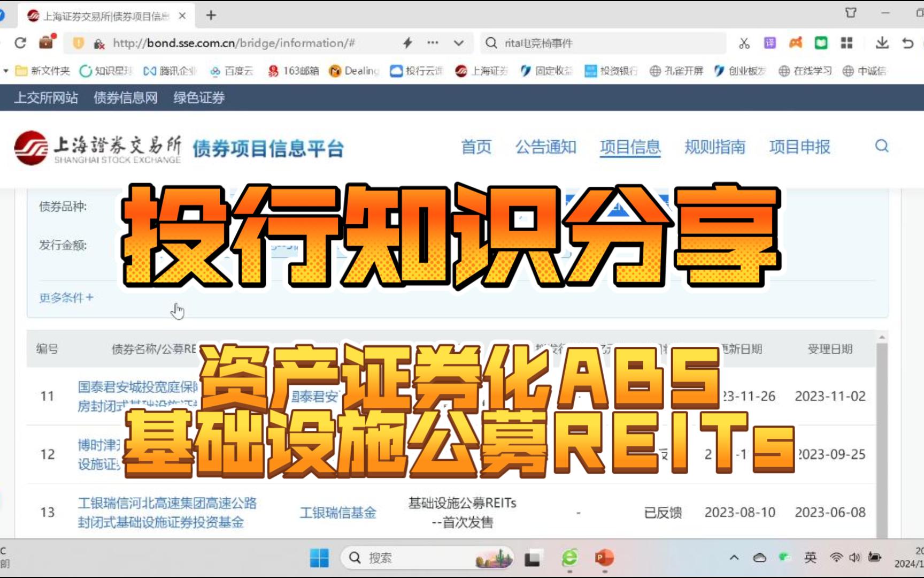Image resolution: width=924 pixels, height=578 pixels.
Task: Click the date 2023-08-10 cell
Action: pyautogui.click(x=740, y=512)
